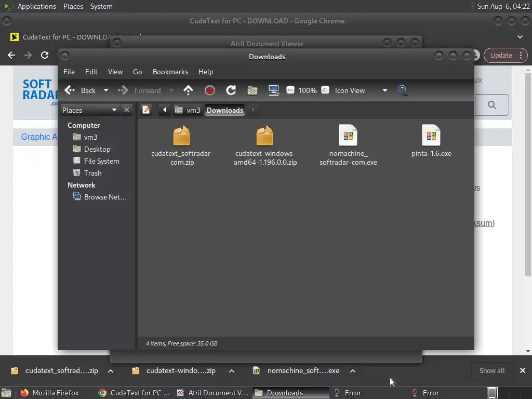Open the Back history dropdown arrow
Image resolution: width=532 pixels, height=399 pixels.
[106, 90]
